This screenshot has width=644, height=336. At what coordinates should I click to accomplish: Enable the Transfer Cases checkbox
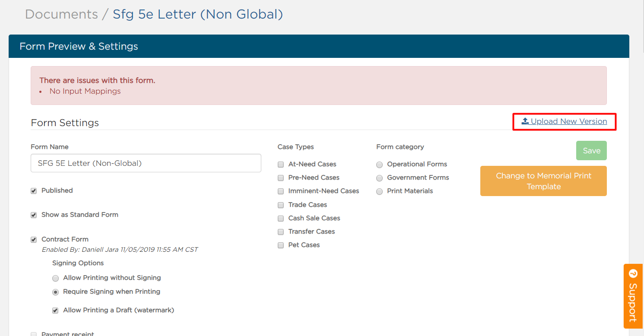281,232
